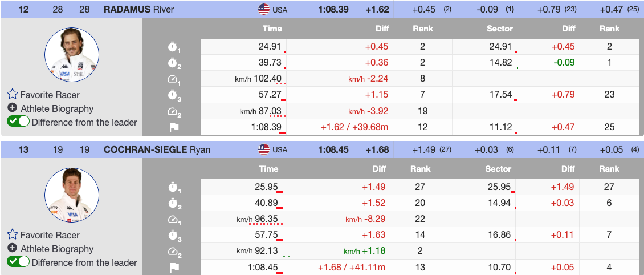
Task: Toggle Radamus's Difference from the leader switch
Action: click(18, 122)
